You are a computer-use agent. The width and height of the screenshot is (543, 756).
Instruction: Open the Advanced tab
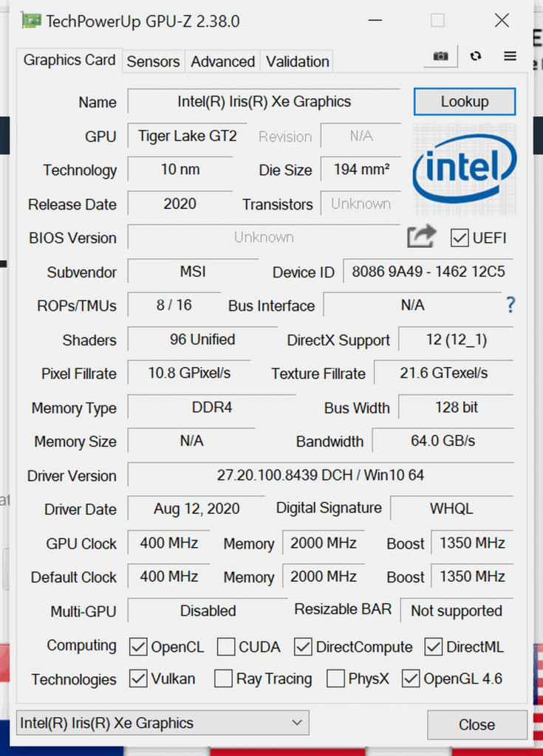coord(222,62)
